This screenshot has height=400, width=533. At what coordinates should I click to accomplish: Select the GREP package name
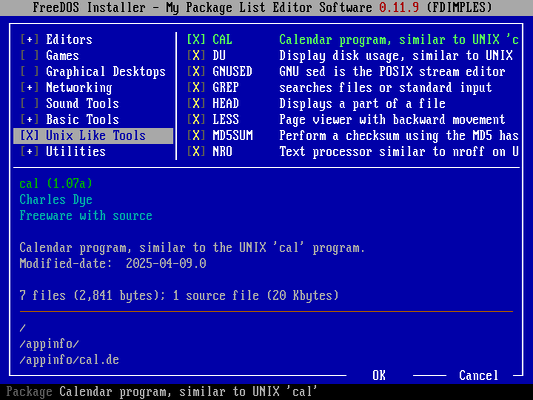pos(226,88)
